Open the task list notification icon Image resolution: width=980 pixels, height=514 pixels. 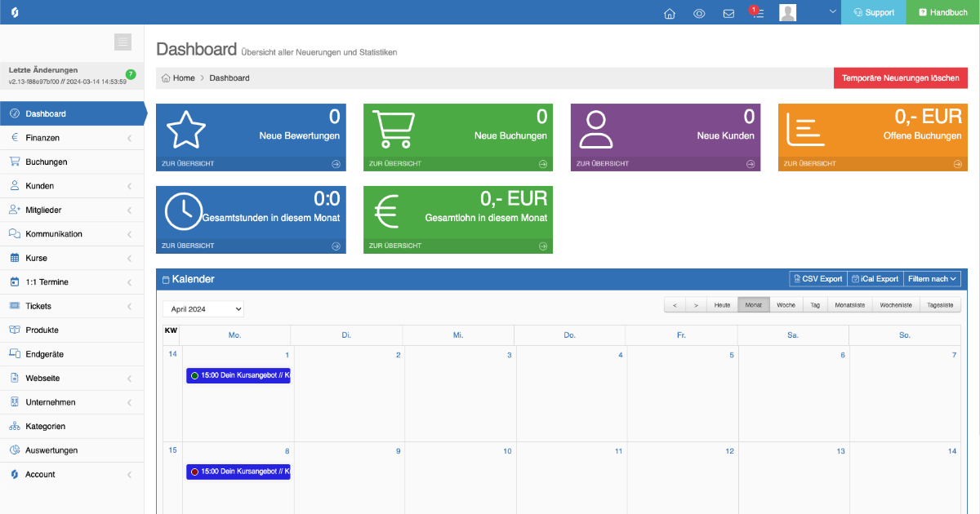pyautogui.click(x=757, y=13)
